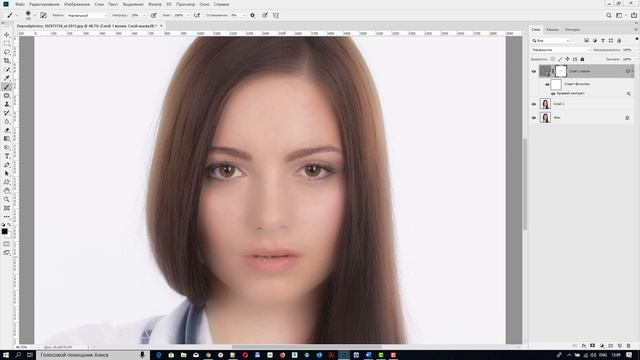Screen dimensions: 640x360
Task: Select the Path Selection arrow tool
Action: (x=7, y=173)
